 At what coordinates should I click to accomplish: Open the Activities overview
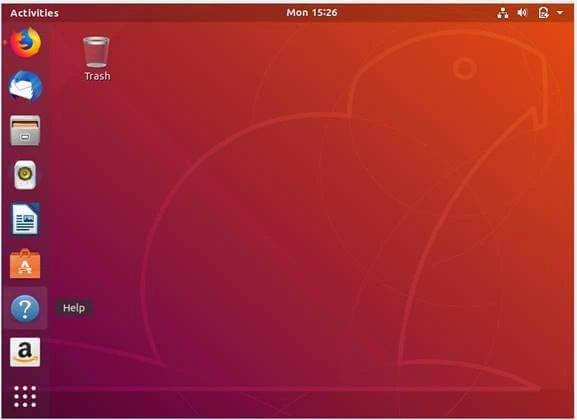click(x=34, y=13)
